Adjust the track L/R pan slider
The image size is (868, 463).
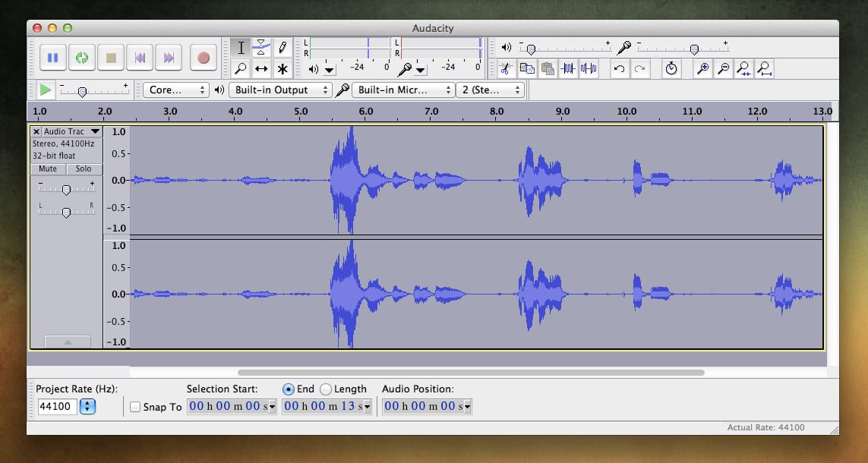point(66,213)
